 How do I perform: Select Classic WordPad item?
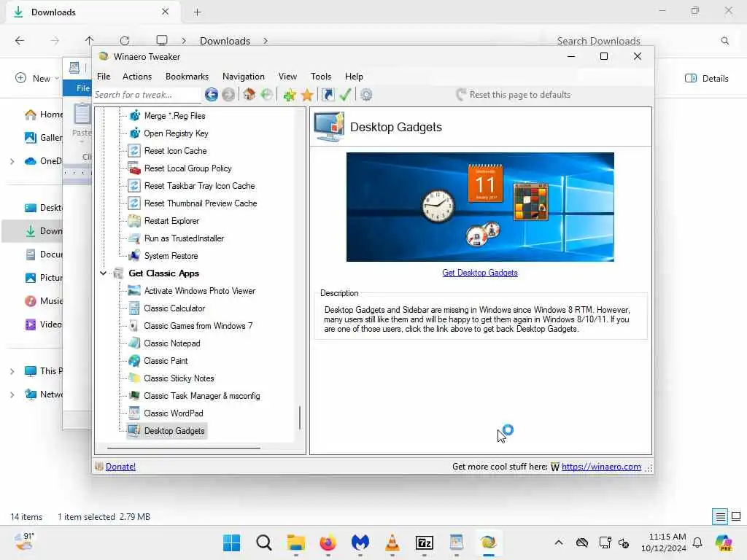174,414
